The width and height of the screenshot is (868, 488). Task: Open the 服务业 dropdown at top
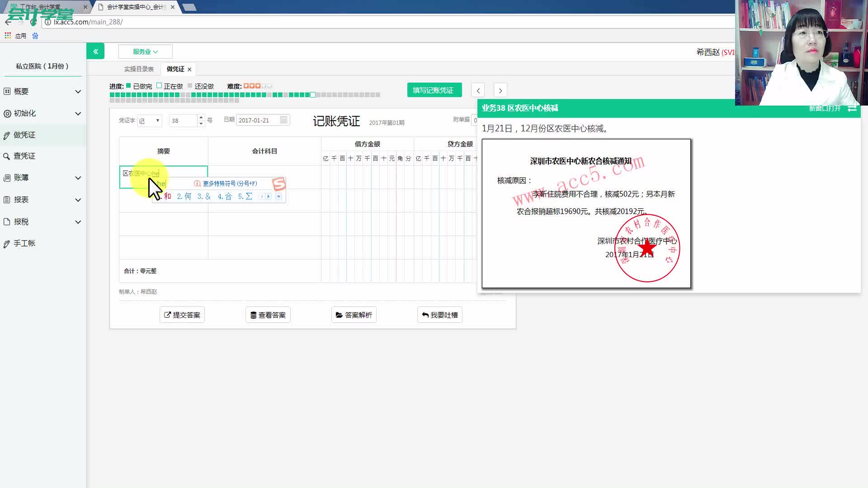click(x=145, y=51)
